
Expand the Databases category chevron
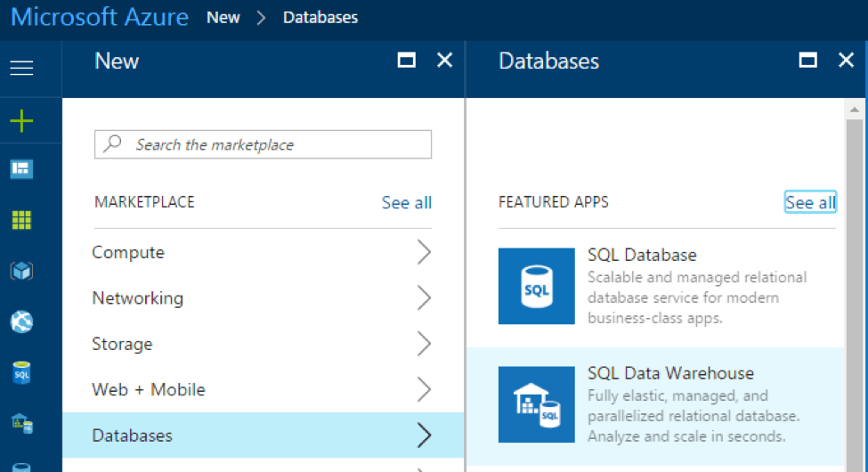point(424,435)
